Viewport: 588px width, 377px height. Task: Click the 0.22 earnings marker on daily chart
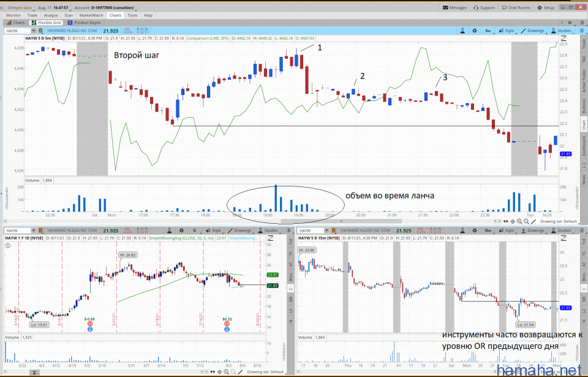227,324
